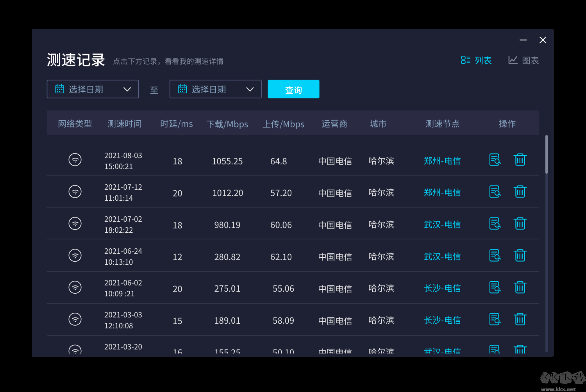Remove the 2021-06-24 speed test entry
The image size is (586, 392).
[x=520, y=255]
